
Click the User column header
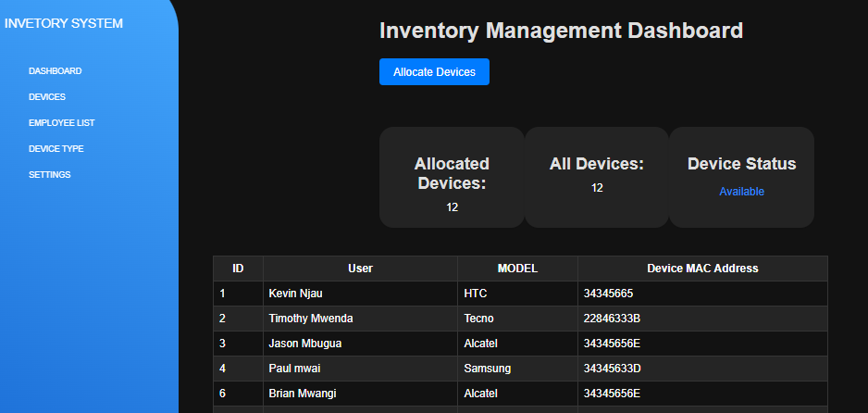point(360,269)
